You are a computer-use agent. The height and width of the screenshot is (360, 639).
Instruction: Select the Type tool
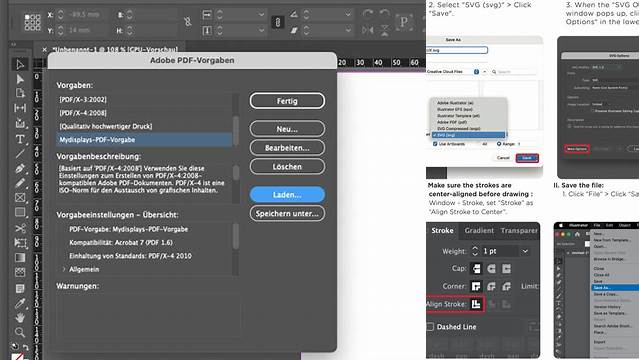coord(20,139)
